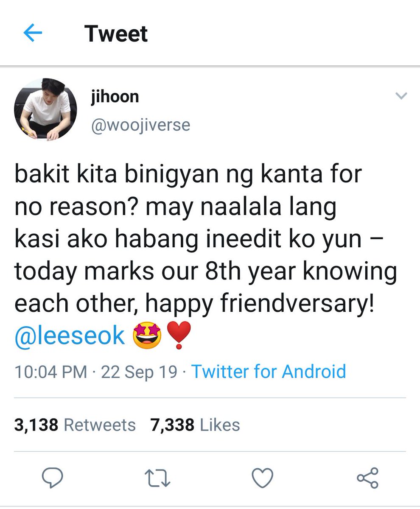Tap the 10:04 PM timestamp
The width and height of the screenshot is (420, 509).
50,372
